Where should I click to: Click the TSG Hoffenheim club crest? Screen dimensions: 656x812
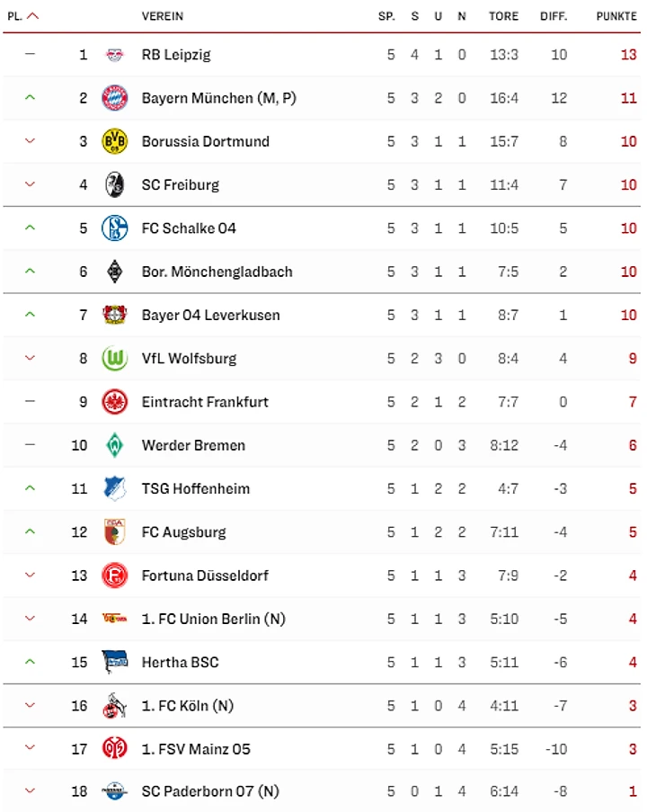click(x=114, y=488)
